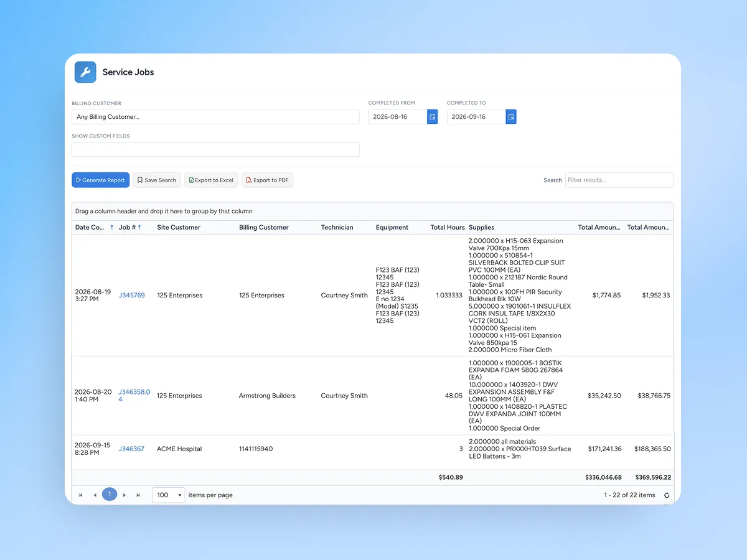747x560 pixels.
Task: Open job link J345769
Action: coord(131,296)
